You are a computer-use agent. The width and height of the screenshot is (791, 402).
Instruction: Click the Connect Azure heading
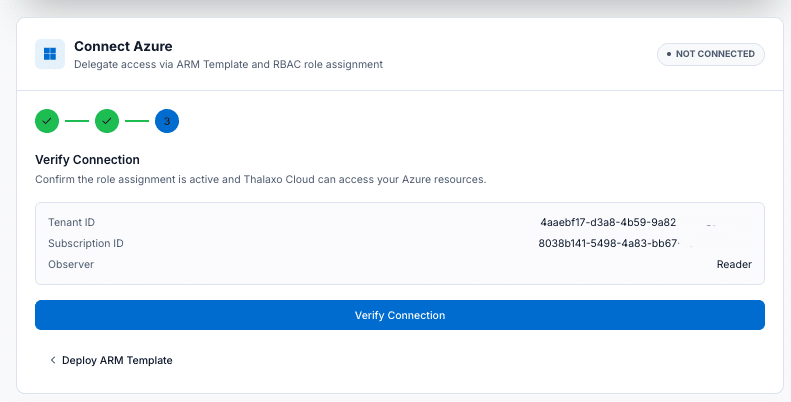click(123, 46)
